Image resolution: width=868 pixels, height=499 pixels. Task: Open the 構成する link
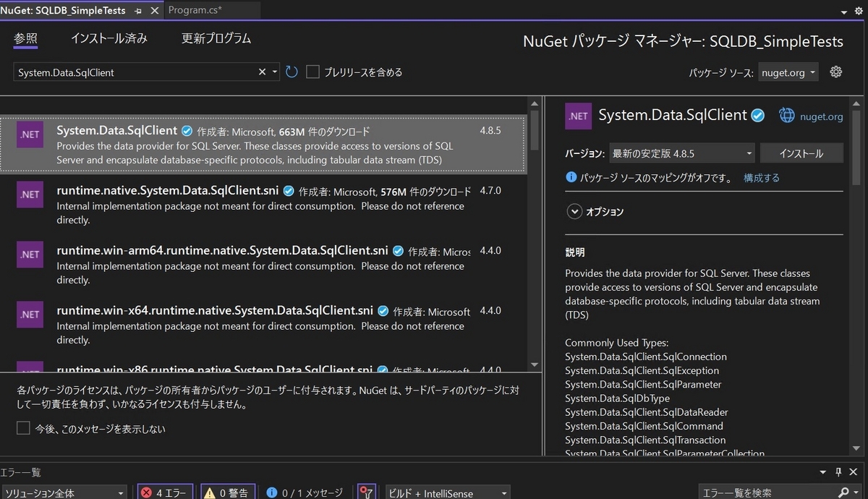point(762,177)
